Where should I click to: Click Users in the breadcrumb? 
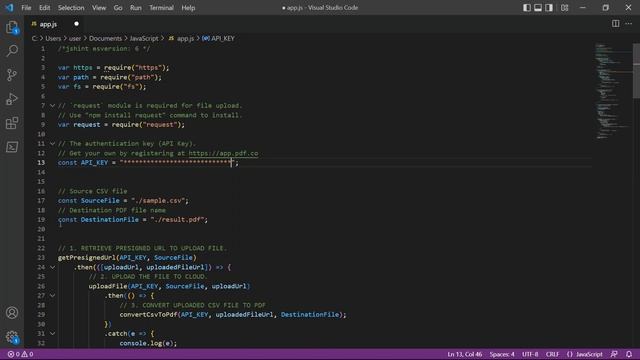click(x=53, y=38)
